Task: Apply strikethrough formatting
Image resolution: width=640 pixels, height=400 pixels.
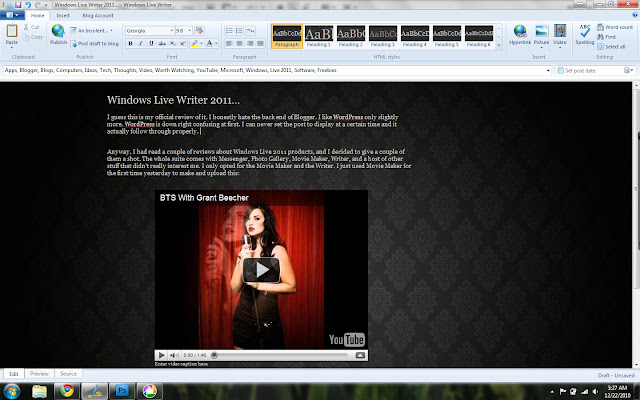Action: coord(162,43)
